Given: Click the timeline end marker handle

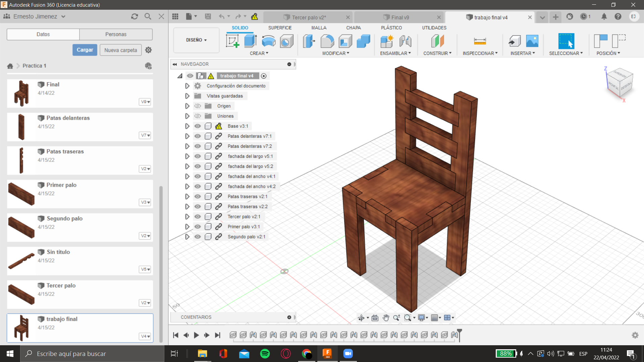Looking at the screenshot, I should [460, 332].
